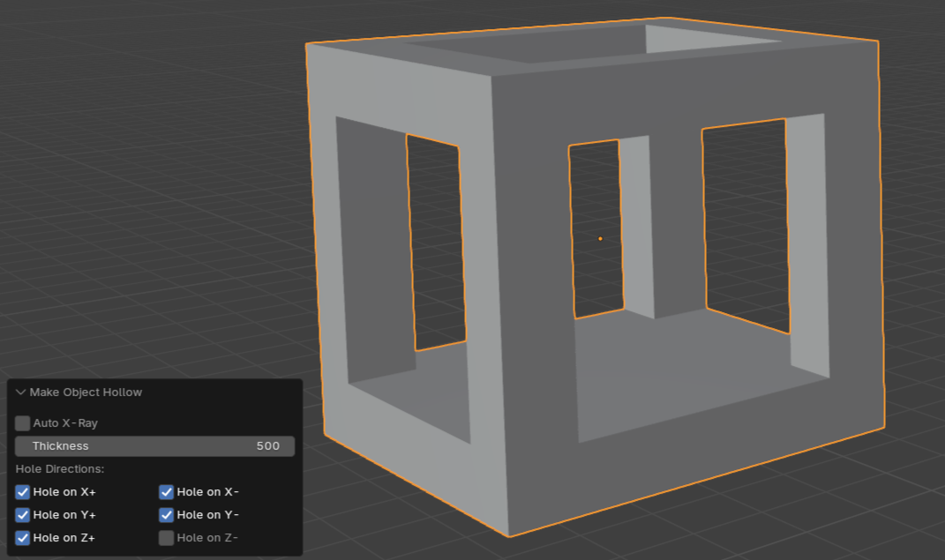Viewport: 945px width, 560px height.
Task: Disable Hole on X-
Action: [x=167, y=492]
